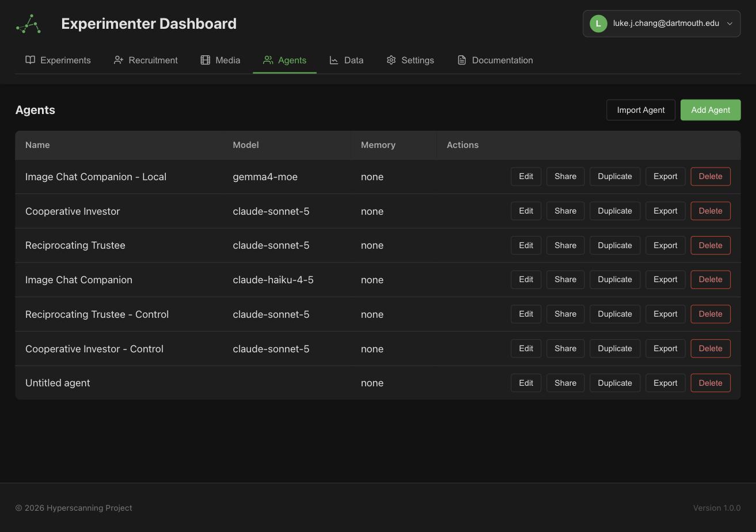The image size is (756, 532).
Task: Export the Cooperative Investor - Control agent
Action: 665,348
